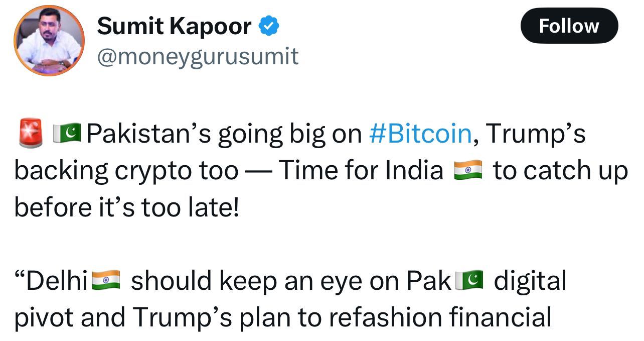
Task: Click the phrase "Time for India"
Action: [x=361, y=171]
